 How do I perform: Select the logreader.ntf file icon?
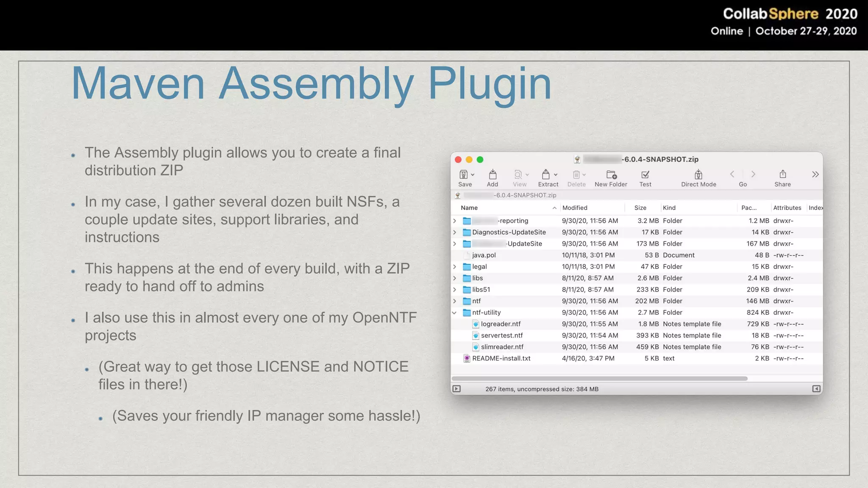(x=476, y=324)
